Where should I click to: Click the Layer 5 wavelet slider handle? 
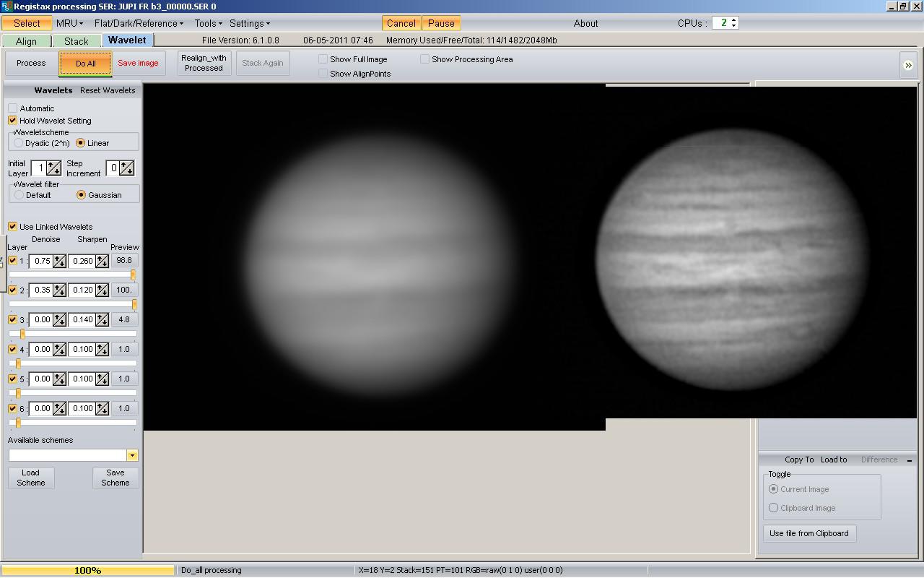(18, 393)
